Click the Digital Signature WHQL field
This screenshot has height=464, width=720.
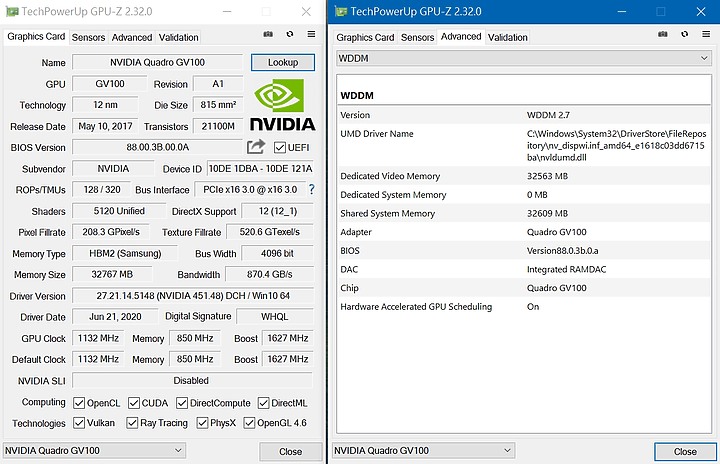275,317
